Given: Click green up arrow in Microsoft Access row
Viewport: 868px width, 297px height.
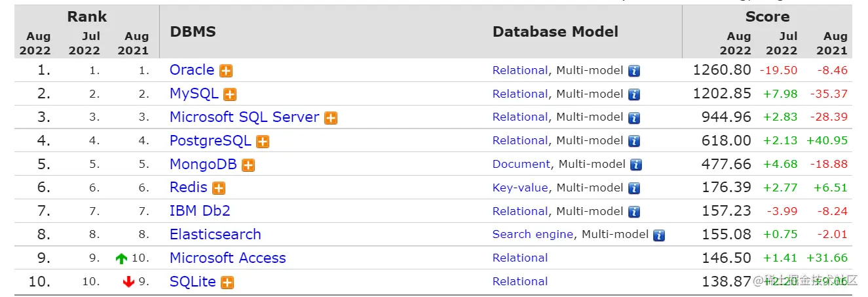Looking at the screenshot, I should pos(121,259).
